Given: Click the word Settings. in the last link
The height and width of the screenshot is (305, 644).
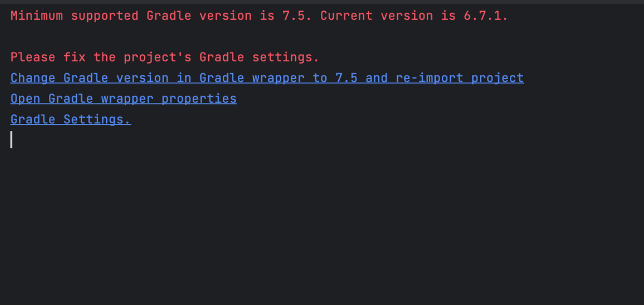Looking at the screenshot, I should (97, 120).
